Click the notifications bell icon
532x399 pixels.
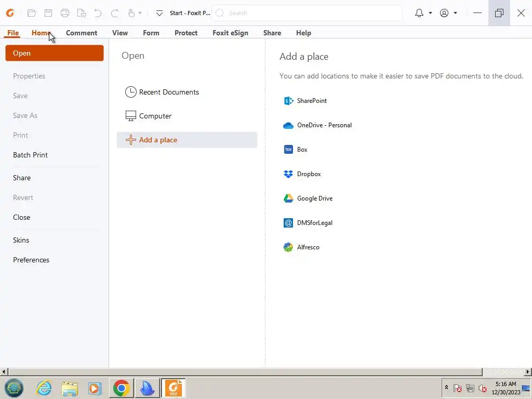pos(419,13)
